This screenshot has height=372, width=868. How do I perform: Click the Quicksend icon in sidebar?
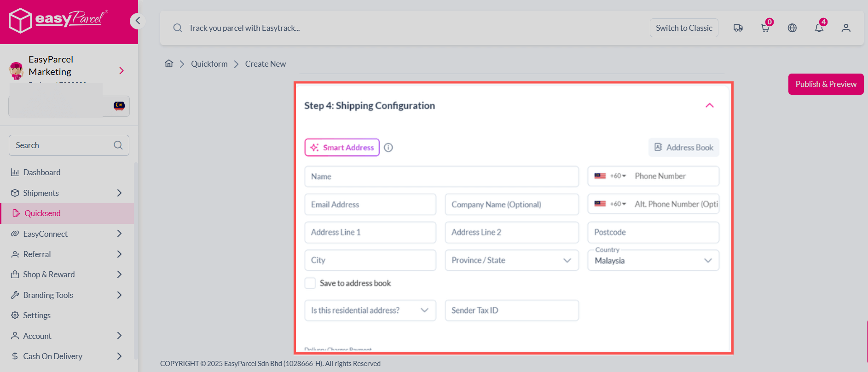click(x=16, y=213)
